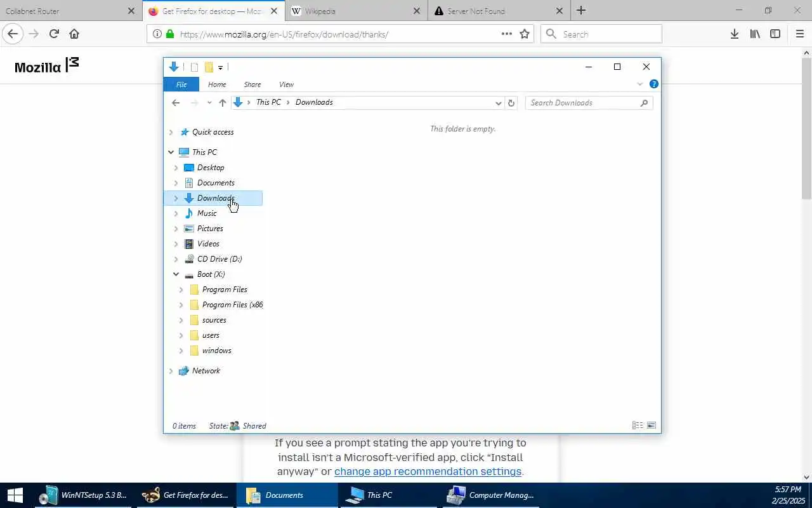
Task: Open the Firefox hamburger menu
Action: tap(799, 34)
